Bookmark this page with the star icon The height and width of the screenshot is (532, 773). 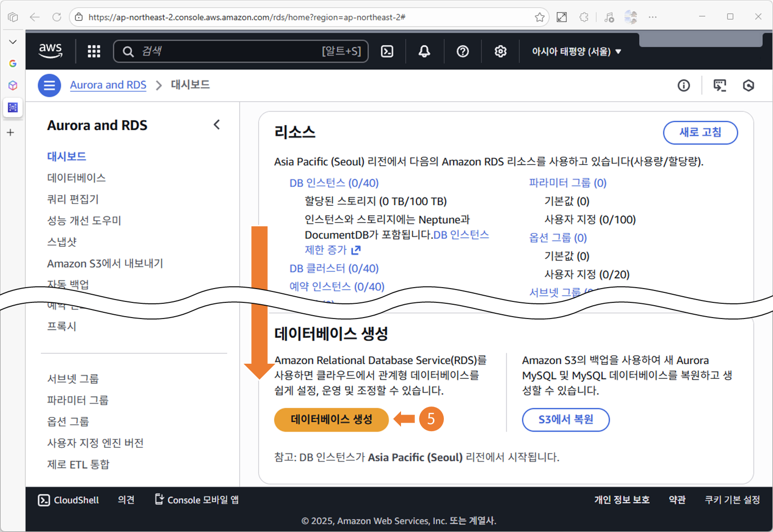539,17
